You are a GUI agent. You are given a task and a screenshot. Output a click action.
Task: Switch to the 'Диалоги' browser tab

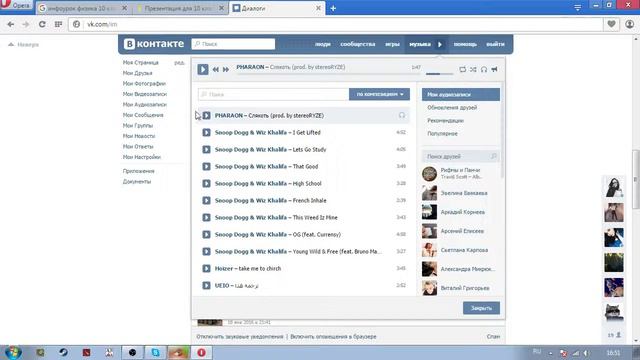click(277, 8)
